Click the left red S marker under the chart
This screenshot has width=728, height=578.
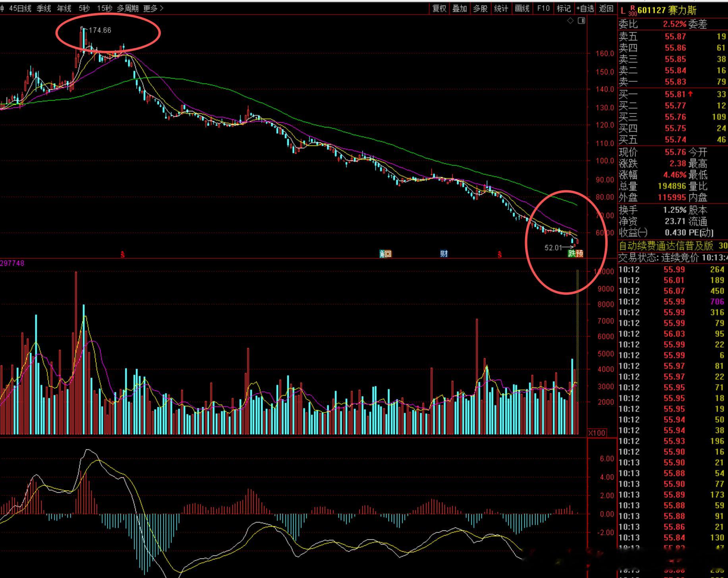[x=122, y=254]
